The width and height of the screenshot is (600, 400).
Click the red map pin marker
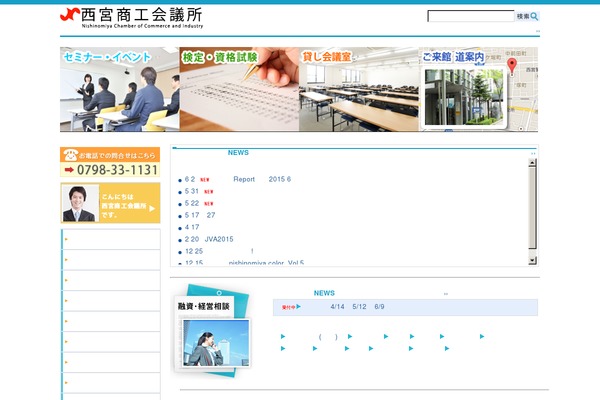512,66
